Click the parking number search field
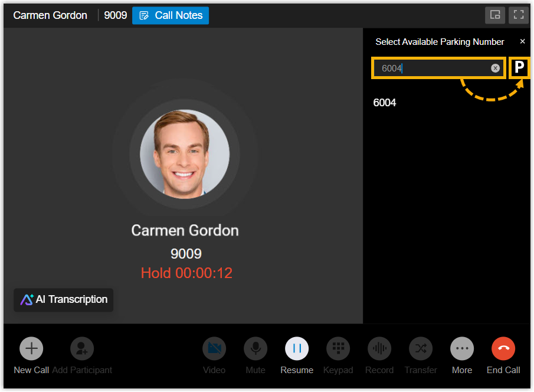Image resolution: width=534 pixels, height=392 pixels. click(x=434, y=68)
